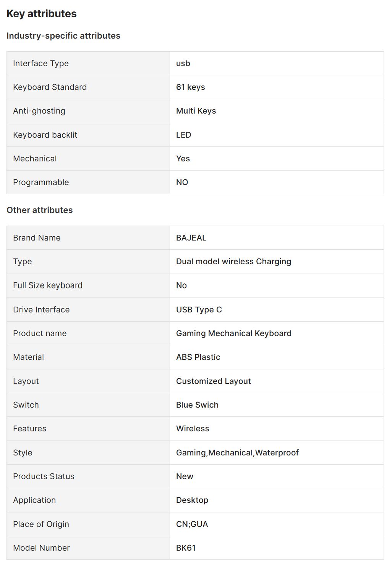Click the Programmable row label
This screenshot has width=392, height=569.
(41, 182)
